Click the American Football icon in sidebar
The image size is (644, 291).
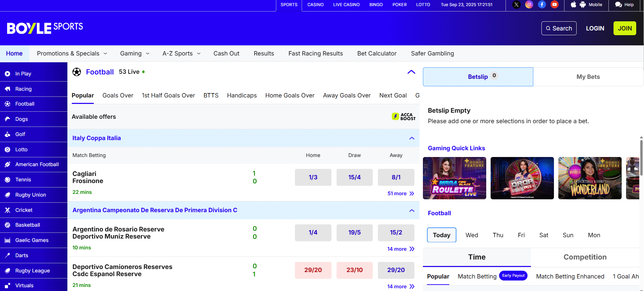7,164
